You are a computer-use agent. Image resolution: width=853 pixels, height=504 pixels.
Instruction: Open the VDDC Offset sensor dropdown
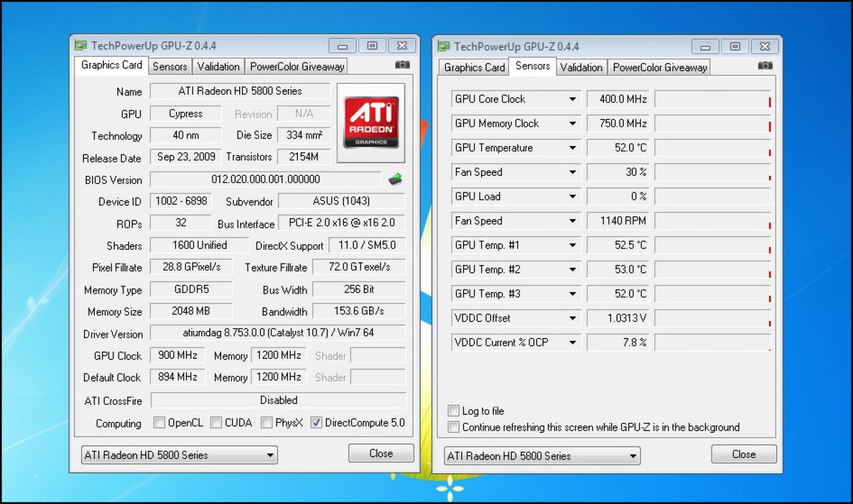572,318
